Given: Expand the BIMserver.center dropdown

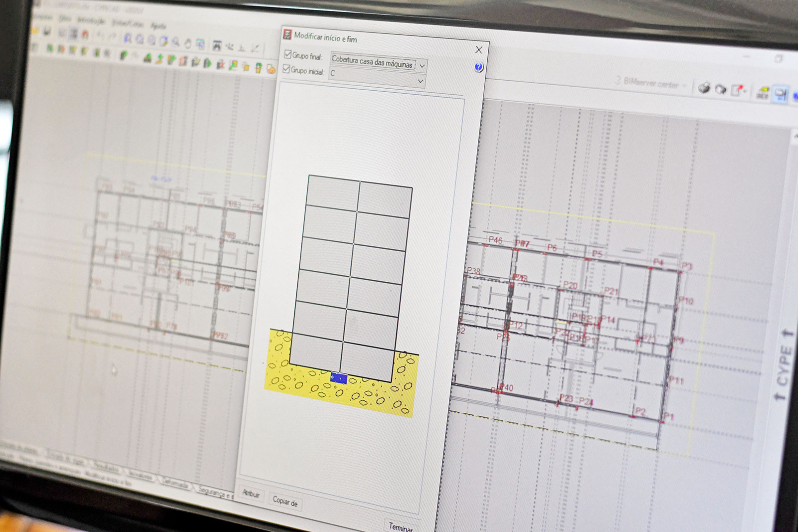Looking at the screenshot, I should [x=685, y=86].
